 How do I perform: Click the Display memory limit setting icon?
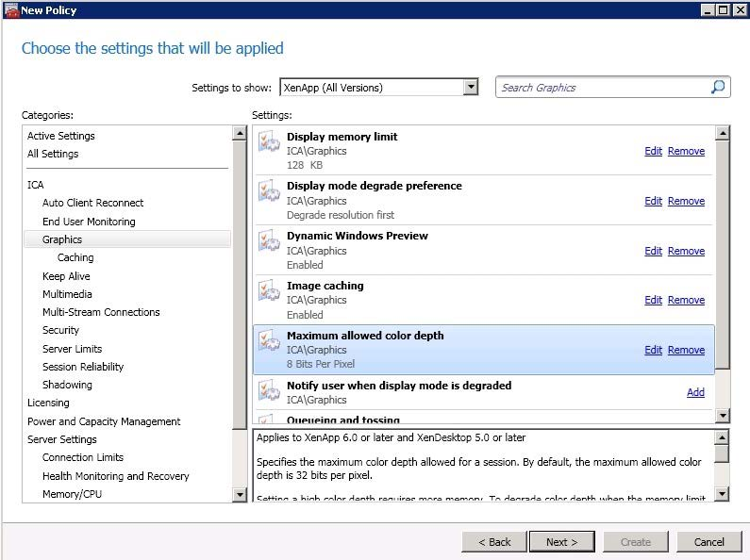point(269,141)
